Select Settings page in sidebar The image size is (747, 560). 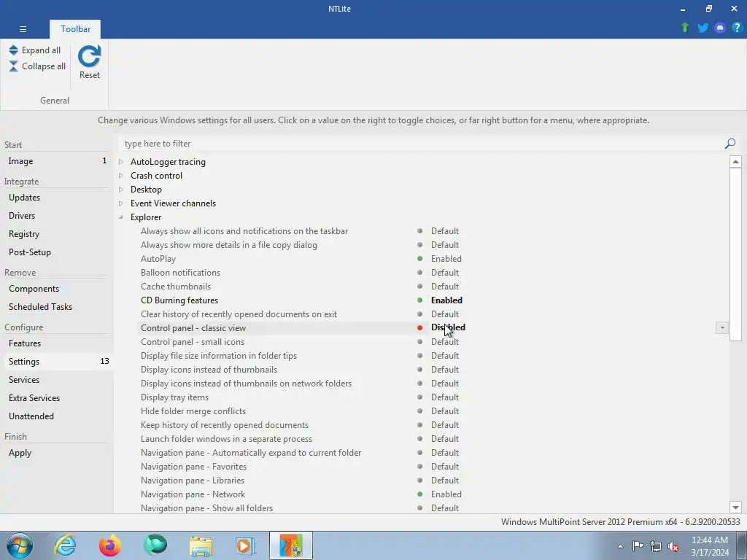(57, 362)
